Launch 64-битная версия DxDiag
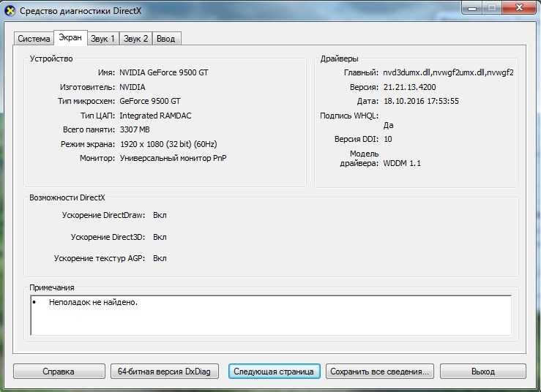The image size is (541, 392). (x=164, y=372)
